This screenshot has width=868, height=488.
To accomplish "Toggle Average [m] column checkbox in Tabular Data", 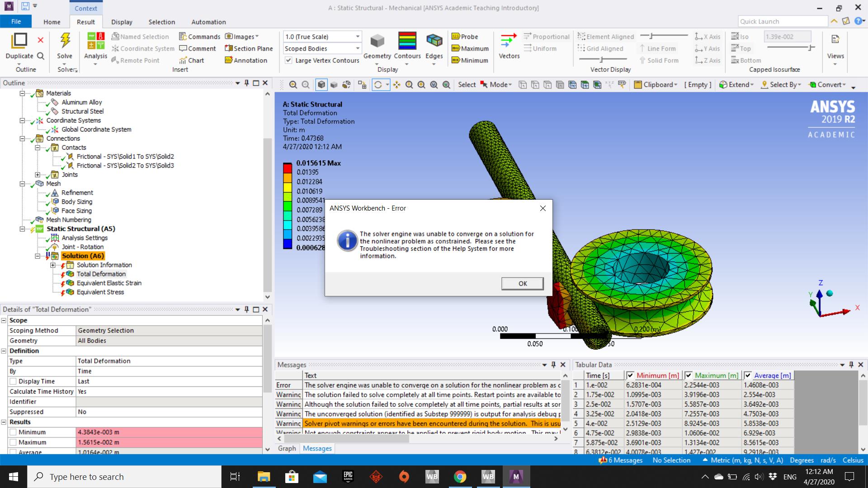I will (748, 375).
